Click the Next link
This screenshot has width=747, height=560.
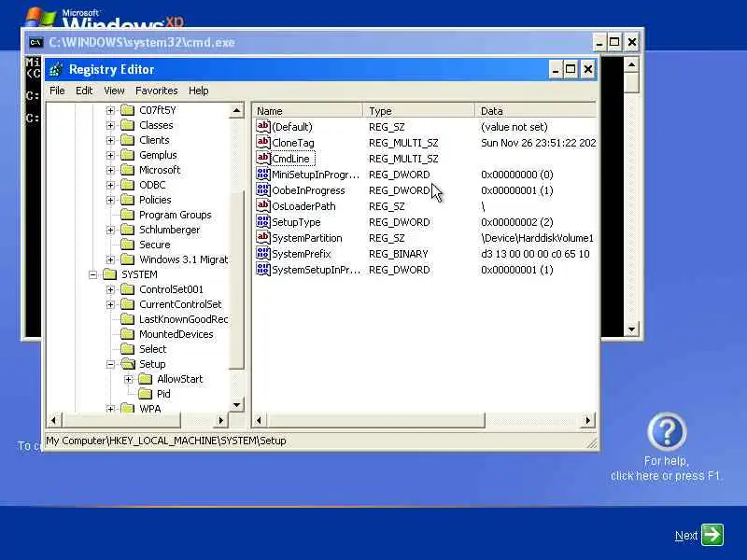(686, 536)
